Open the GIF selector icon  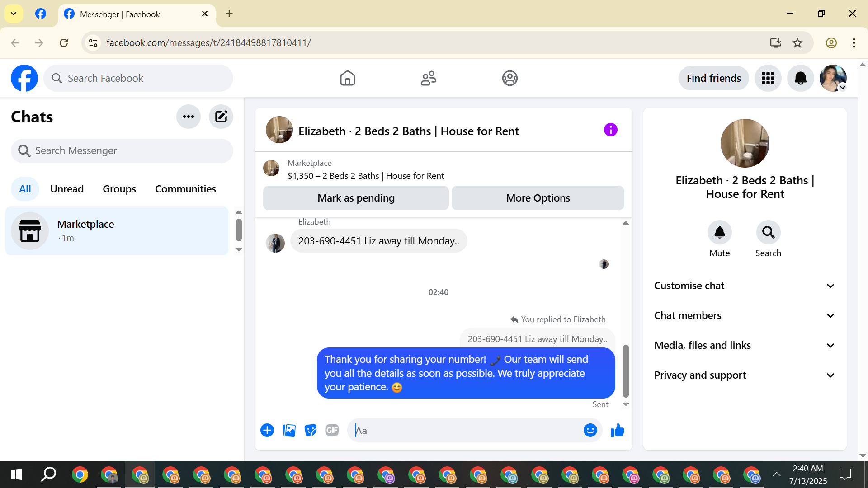pyautogui.click(x=332, y=431)
